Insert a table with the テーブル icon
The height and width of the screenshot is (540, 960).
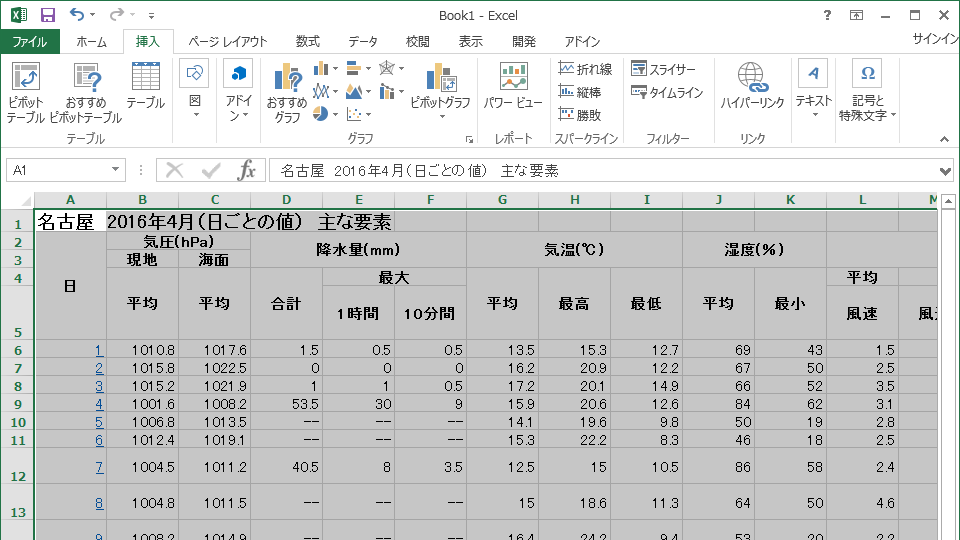[146, 90]
